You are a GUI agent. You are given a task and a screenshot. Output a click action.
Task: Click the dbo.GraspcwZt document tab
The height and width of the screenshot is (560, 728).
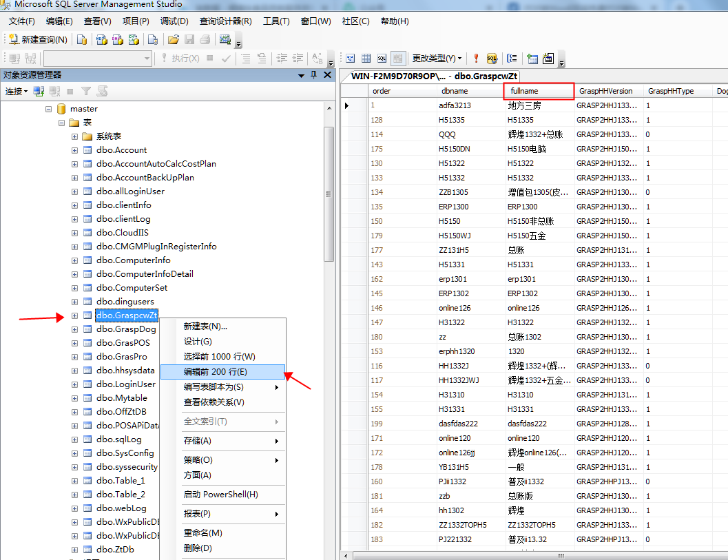[486, 76]
